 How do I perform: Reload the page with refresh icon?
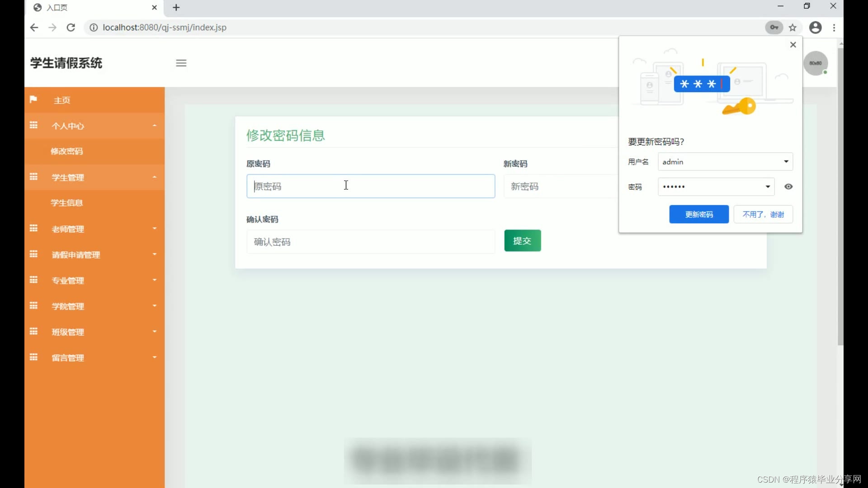71,28
